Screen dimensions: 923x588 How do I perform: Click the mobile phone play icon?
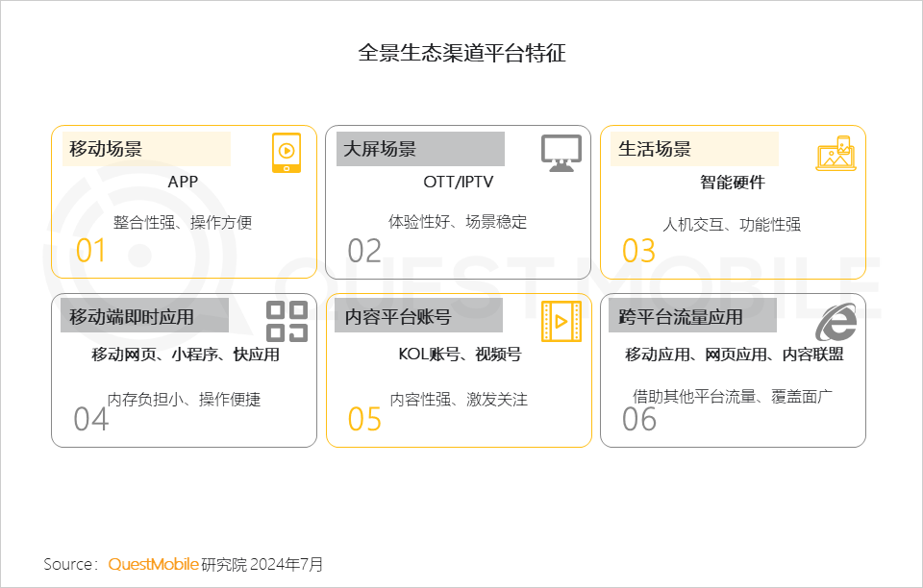(x=286, y=152)
